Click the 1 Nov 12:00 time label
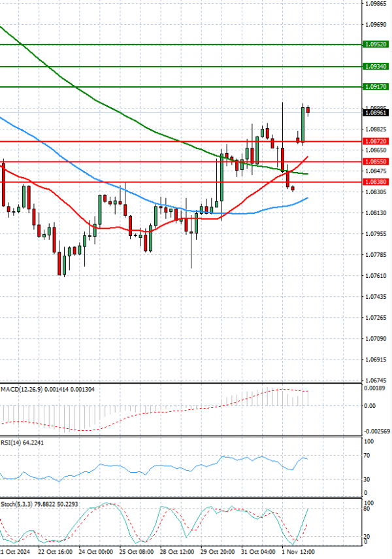The width and height of the screenshot is (392, 559). tap(299, 552)
